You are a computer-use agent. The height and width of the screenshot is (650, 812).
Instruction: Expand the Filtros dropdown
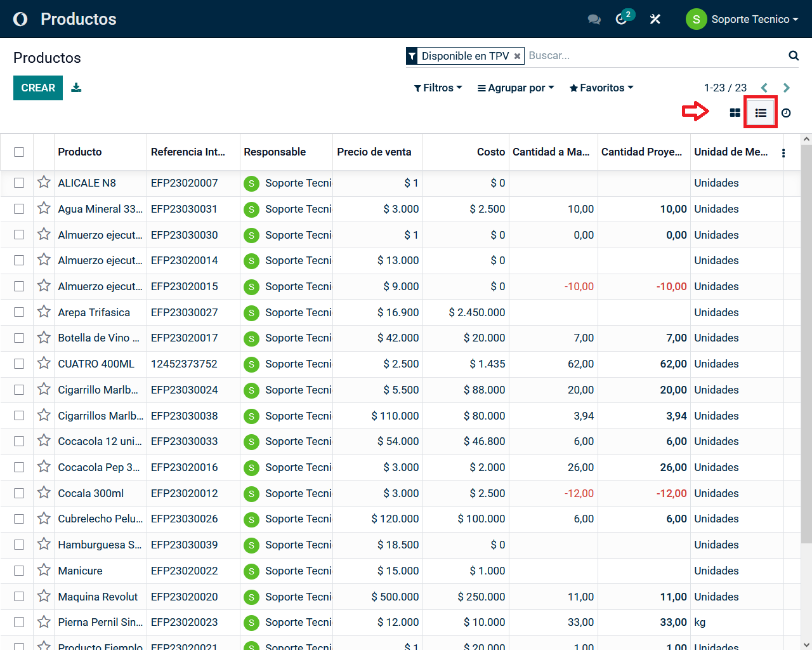[438, 88]
